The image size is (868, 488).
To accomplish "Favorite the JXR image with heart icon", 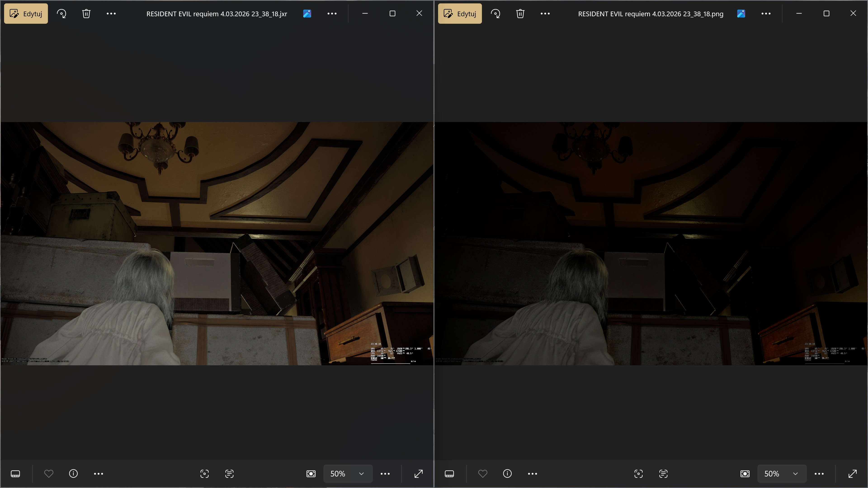I will coord(49,474).
